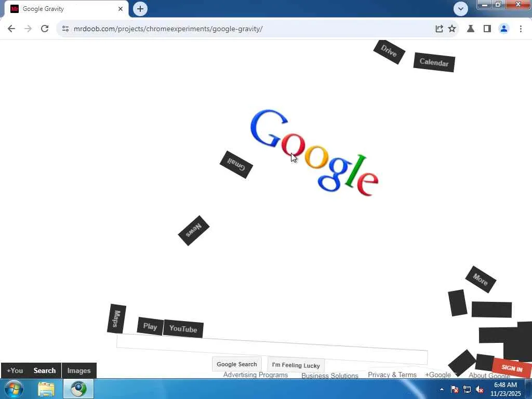Image resolution: width=532 pixels, height=399 pixels.
Task: Bookmark this page with the star icon
Action: 452,29
